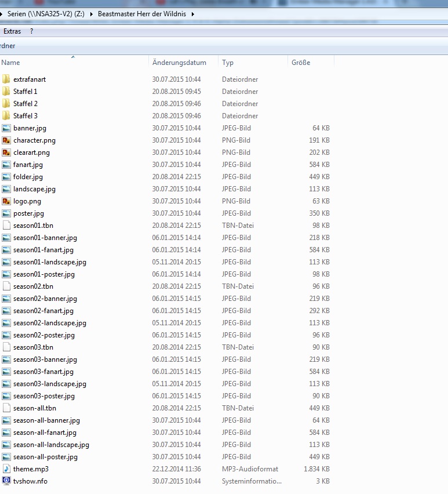Click the 63 KB size of logo.png
Screen dimensions: 448x494
pos(321,201)
